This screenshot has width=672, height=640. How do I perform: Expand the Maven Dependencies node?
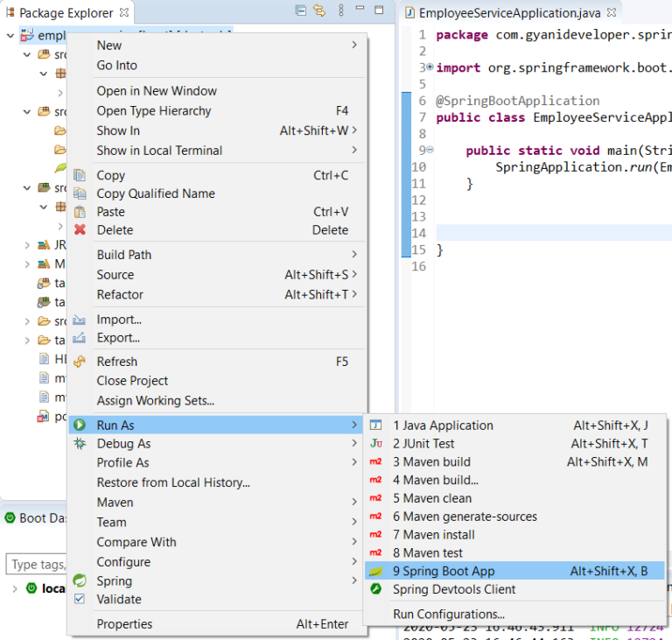(27, 264)
